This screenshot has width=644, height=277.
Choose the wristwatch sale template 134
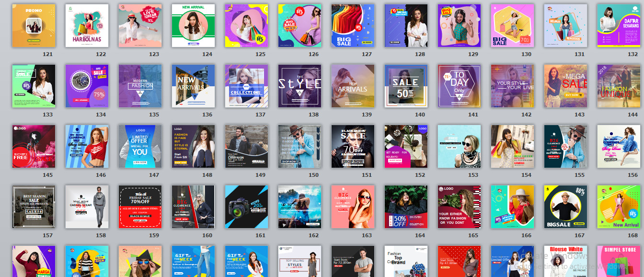click(87, 86)
